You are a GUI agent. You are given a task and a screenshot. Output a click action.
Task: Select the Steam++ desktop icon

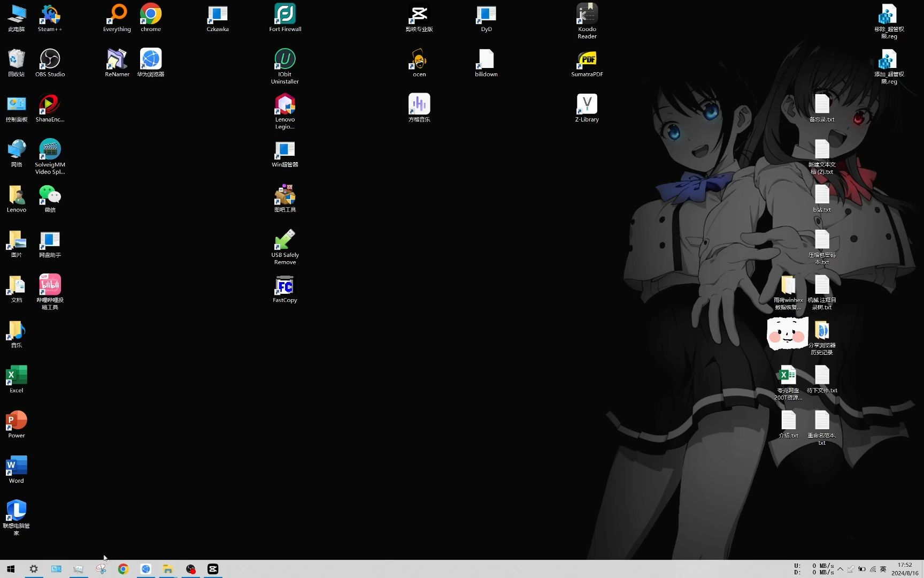coord(50,18)
